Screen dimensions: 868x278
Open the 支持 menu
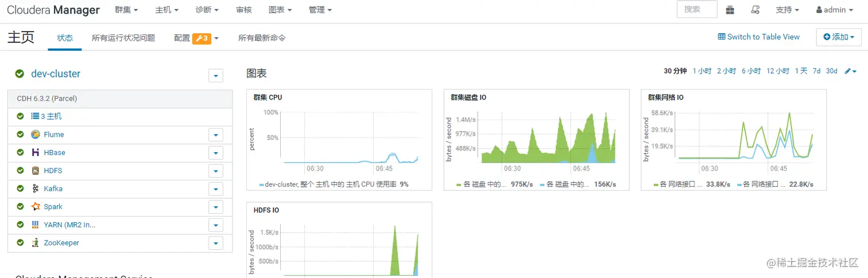pos(788,10)
